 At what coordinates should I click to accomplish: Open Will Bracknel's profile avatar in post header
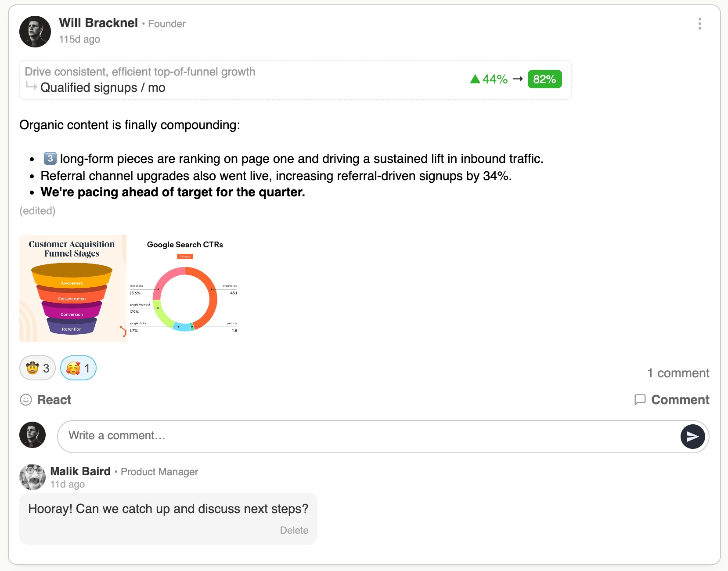[35, 32]
